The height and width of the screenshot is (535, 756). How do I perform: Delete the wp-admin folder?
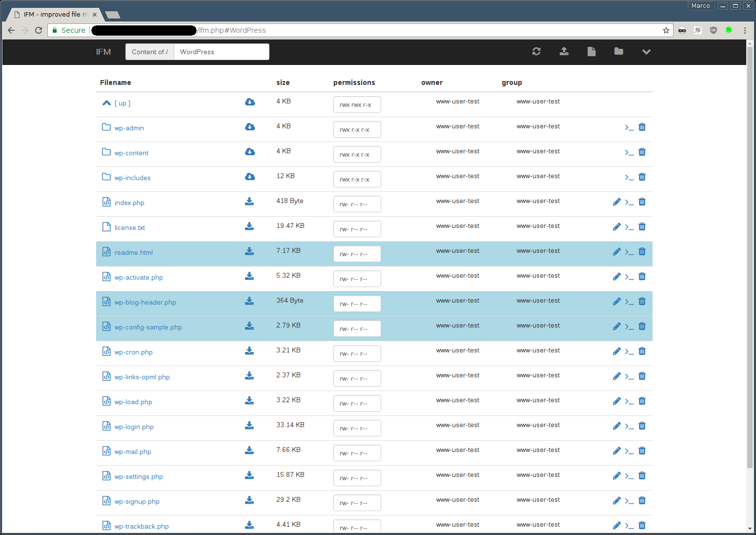[642, 127]
